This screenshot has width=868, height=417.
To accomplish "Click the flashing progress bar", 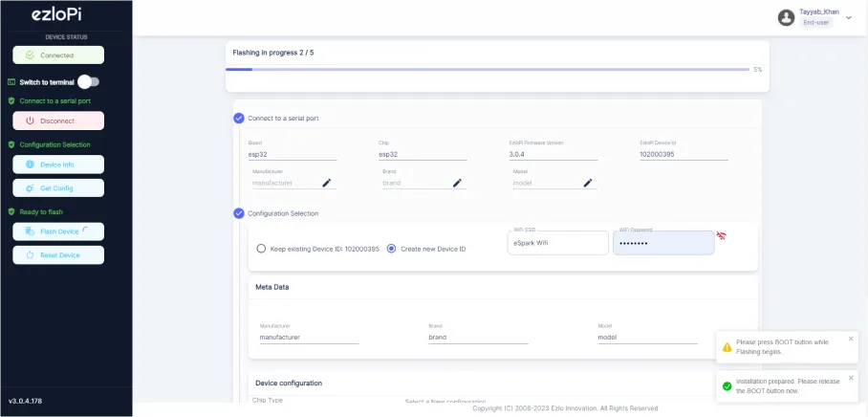I will 488,70.
